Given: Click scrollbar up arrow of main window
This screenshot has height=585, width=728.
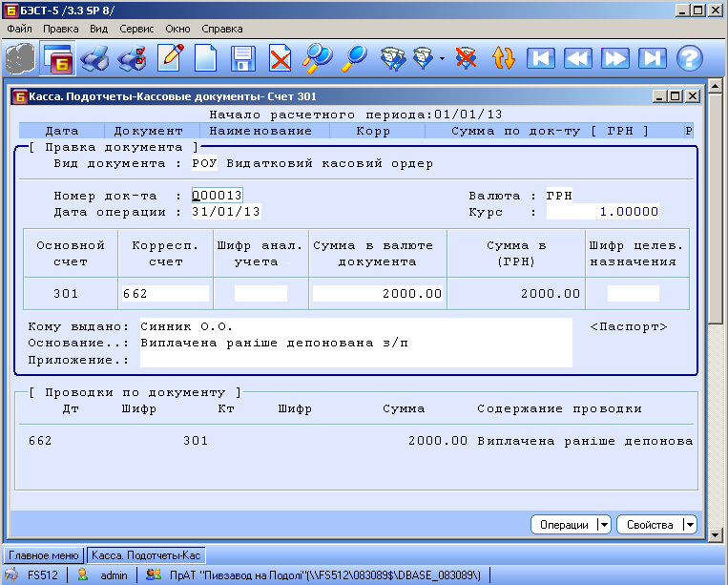Looking at the screenshot, I should [x=716, y=86].
